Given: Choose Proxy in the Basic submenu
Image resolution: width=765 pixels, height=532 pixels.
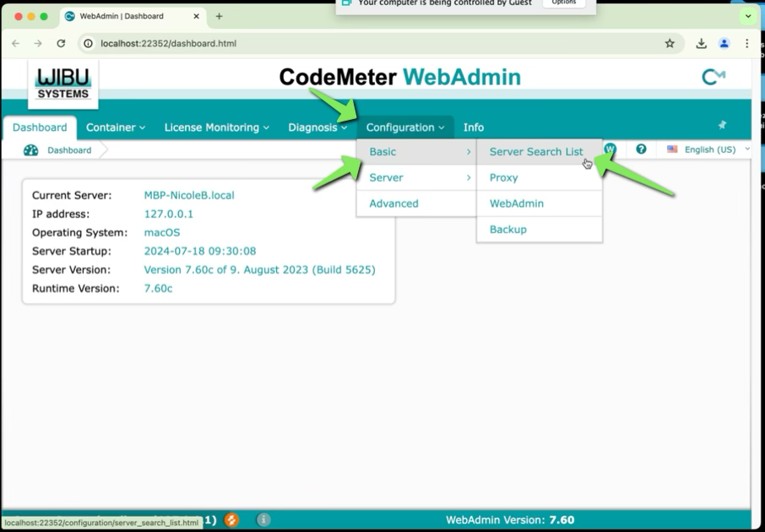Looking at the screenshot, I should tap(504, 177).
